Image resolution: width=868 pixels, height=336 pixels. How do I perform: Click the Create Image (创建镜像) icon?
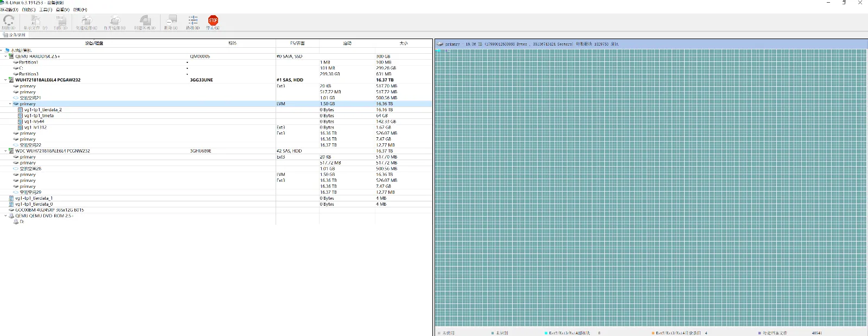[x=86, y=21]
